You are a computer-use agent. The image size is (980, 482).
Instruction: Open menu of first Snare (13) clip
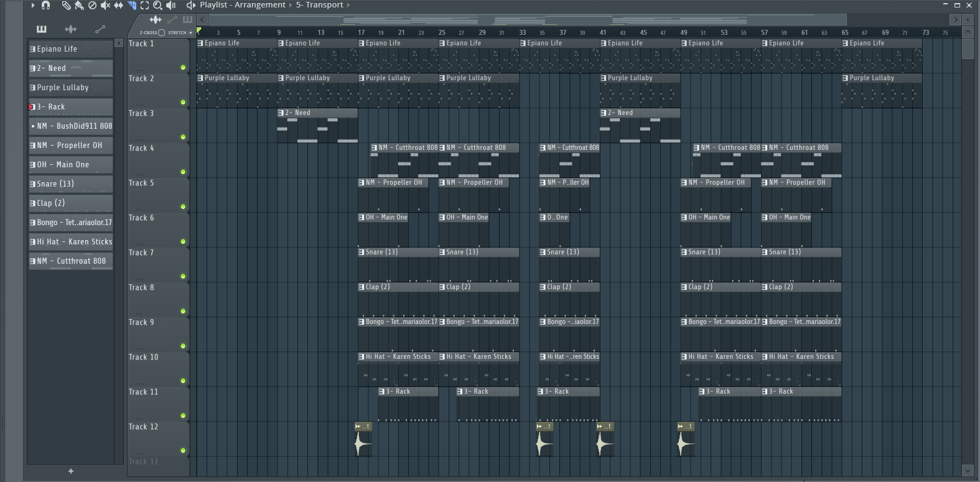click(362, 253)
